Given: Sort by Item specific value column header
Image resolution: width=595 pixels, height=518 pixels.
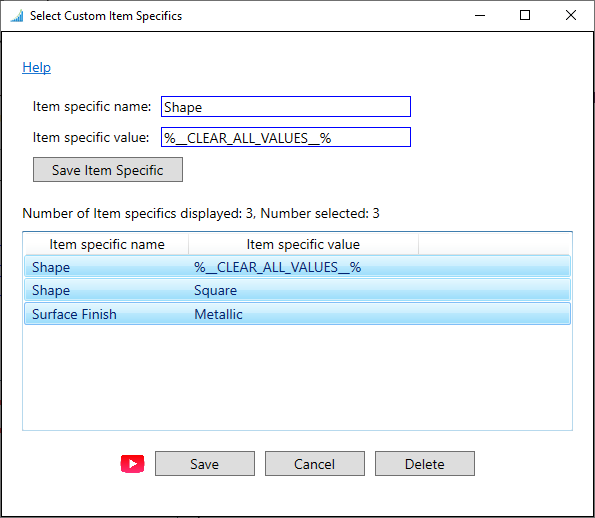Looking at the screenshot, I should [x=304, y=244].
